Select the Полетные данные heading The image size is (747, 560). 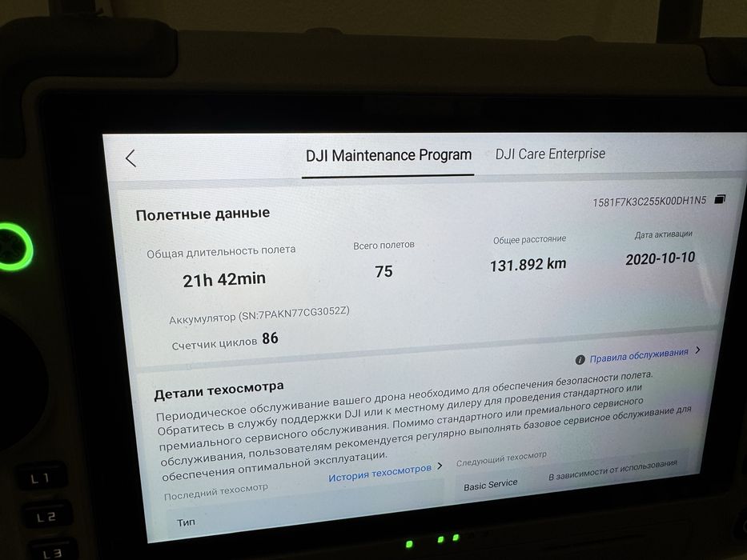click(x=203, y=214)
